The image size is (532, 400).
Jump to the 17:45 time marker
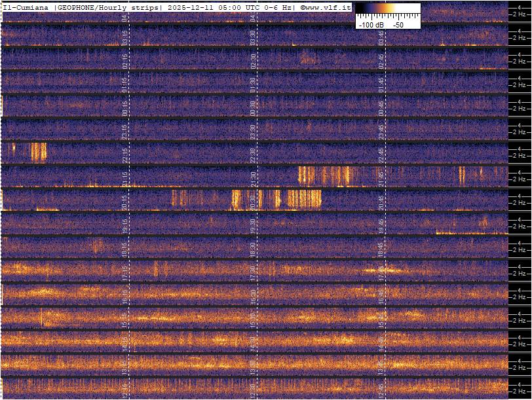(x=381, y=270)
